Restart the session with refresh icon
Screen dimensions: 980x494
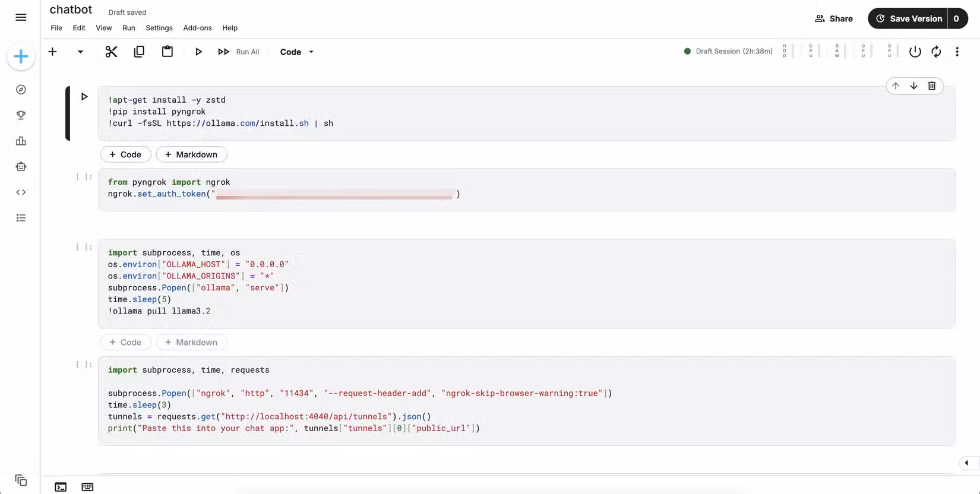936,52
